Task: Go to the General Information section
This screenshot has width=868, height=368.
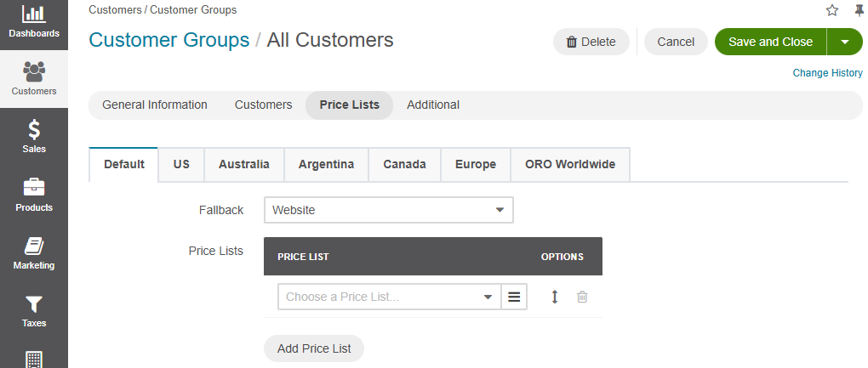Action: click(x=155, y=105)
